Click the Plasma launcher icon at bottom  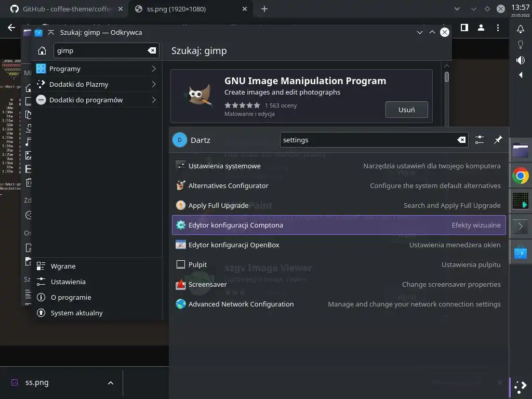520,387
